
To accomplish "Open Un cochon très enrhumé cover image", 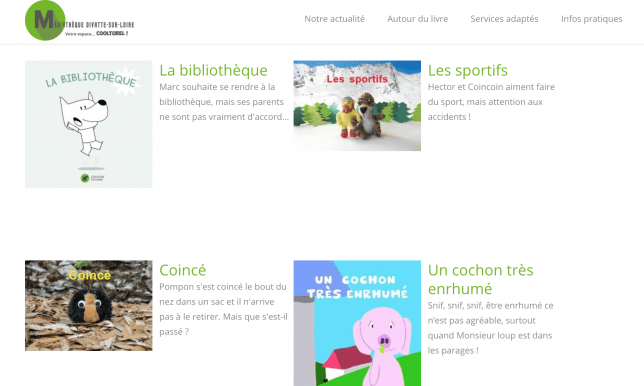I will click(357, 323).
